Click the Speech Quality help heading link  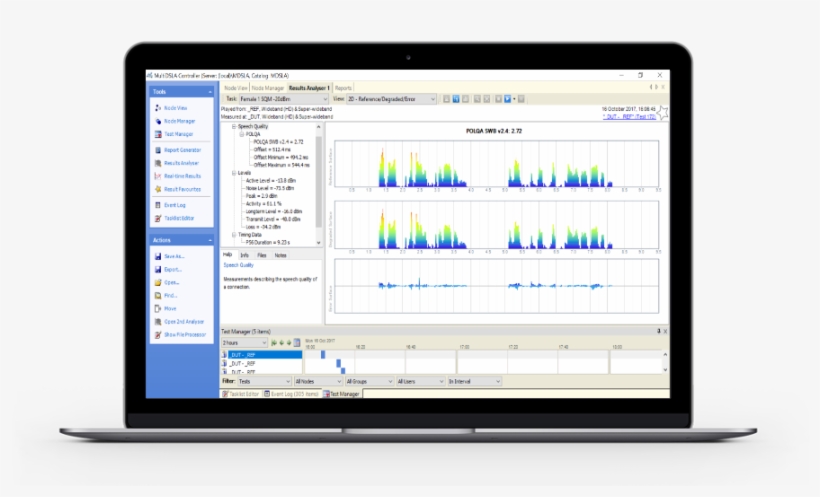(238, 265)
